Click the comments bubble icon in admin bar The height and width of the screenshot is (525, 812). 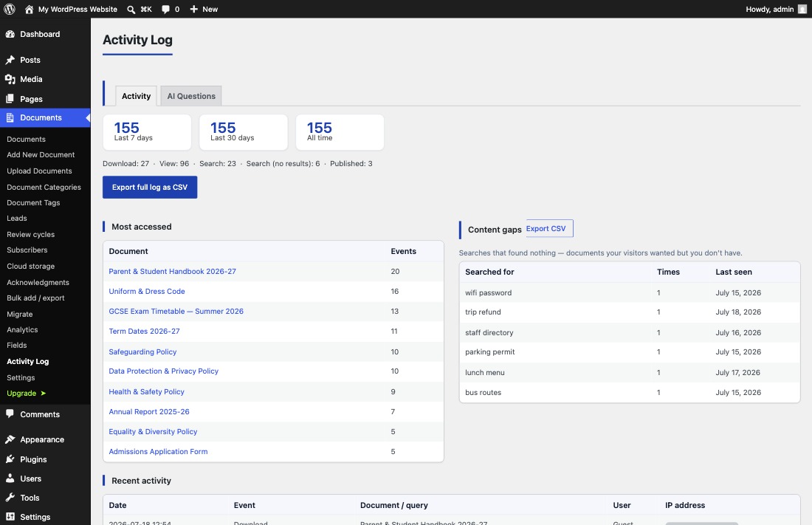pyautogui.click(x=165, y=10)
